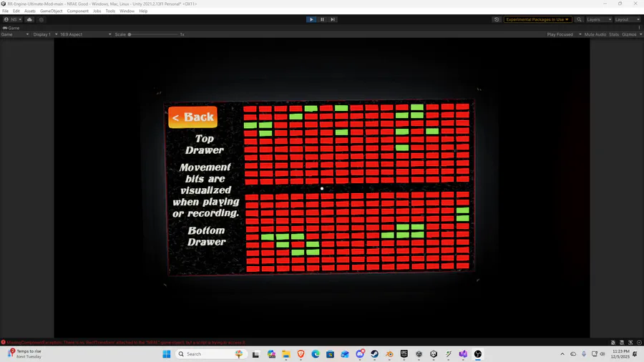Click the Play button in Unity toolbar
The image size is (644, 362).
tap(311, 19)
